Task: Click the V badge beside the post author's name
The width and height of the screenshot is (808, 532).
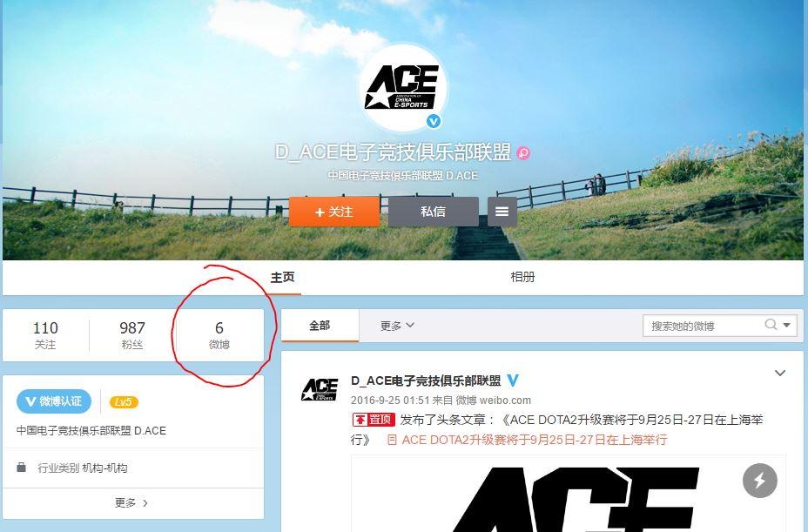Action: (x=513, y=380)
